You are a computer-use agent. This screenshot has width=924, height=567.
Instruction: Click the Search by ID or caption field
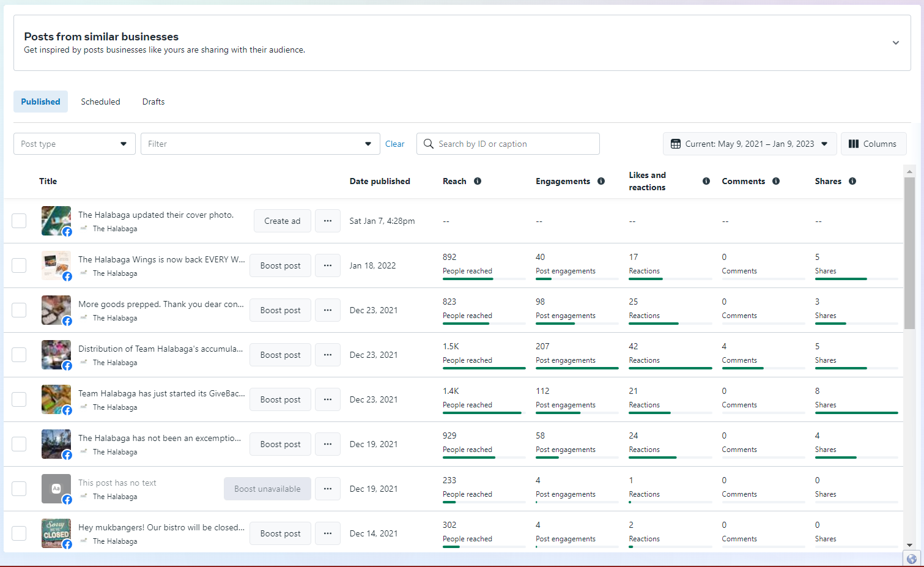(508, 144)
